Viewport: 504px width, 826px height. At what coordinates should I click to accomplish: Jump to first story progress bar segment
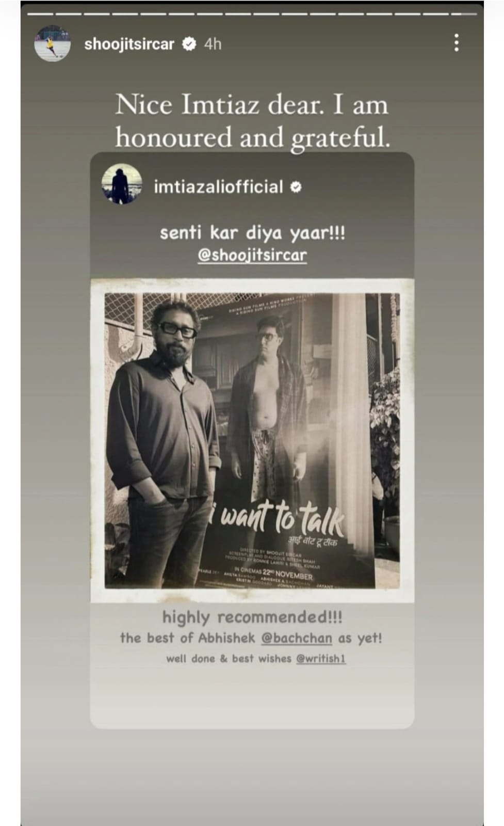pos(40,14)
